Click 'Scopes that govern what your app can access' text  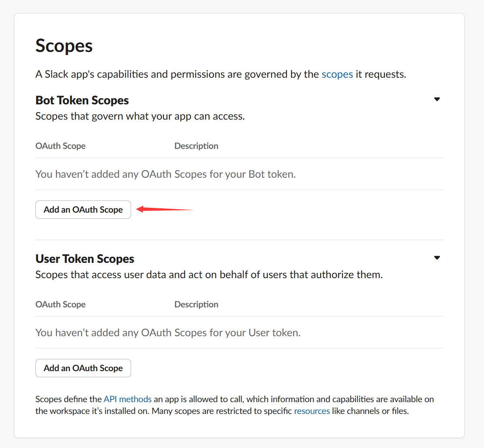[140, 117]
